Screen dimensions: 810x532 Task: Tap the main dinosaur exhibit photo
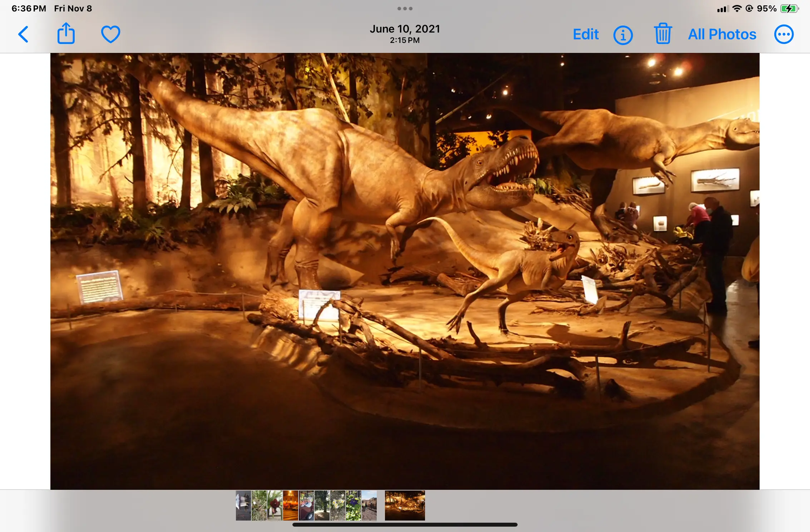[x=405, y=271]
